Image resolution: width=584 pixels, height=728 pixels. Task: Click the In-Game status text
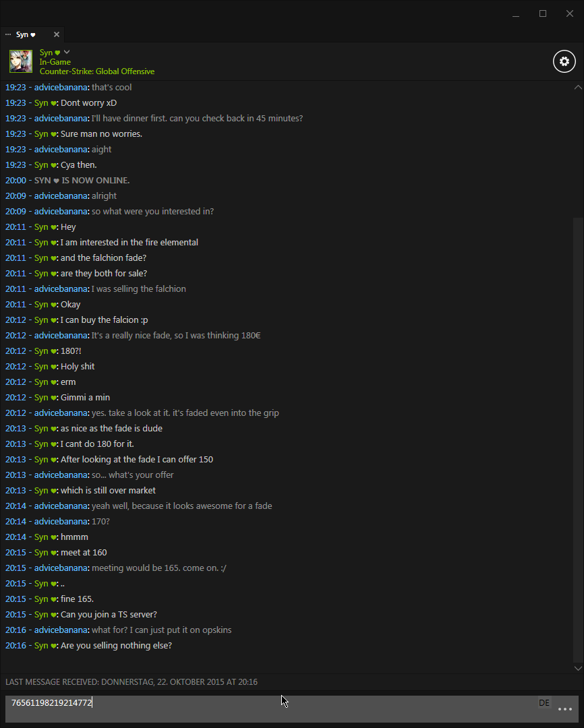tap(55, 62)
